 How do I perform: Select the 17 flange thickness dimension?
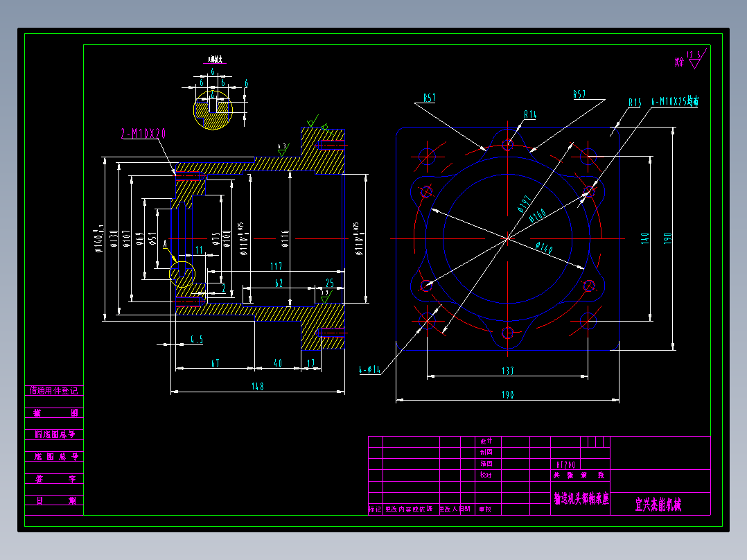click(x=310, y=363)
